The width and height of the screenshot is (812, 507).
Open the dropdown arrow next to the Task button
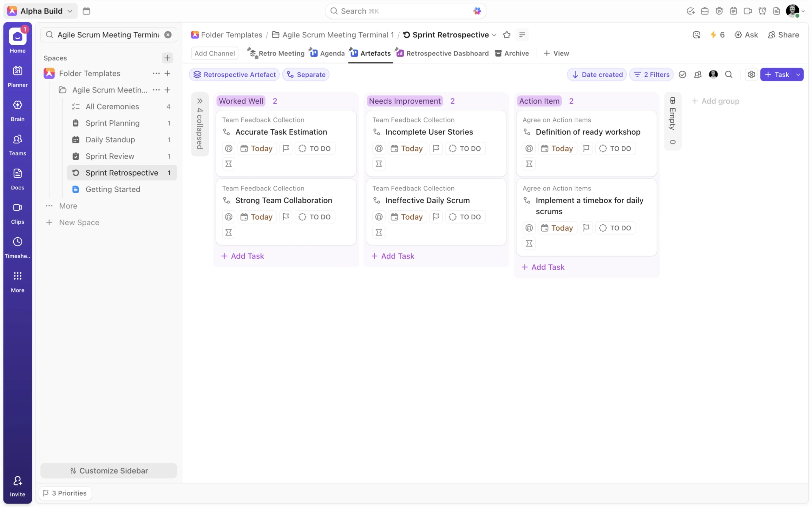798,74
